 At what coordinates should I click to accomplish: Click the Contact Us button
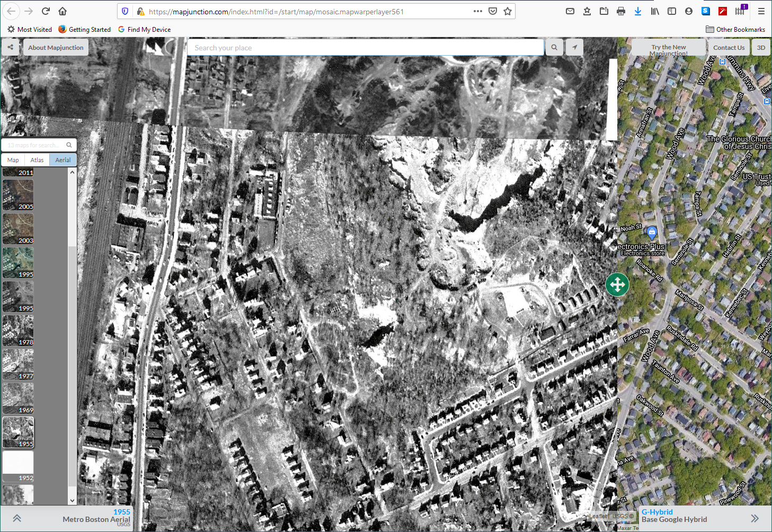[x=729, y=47]
